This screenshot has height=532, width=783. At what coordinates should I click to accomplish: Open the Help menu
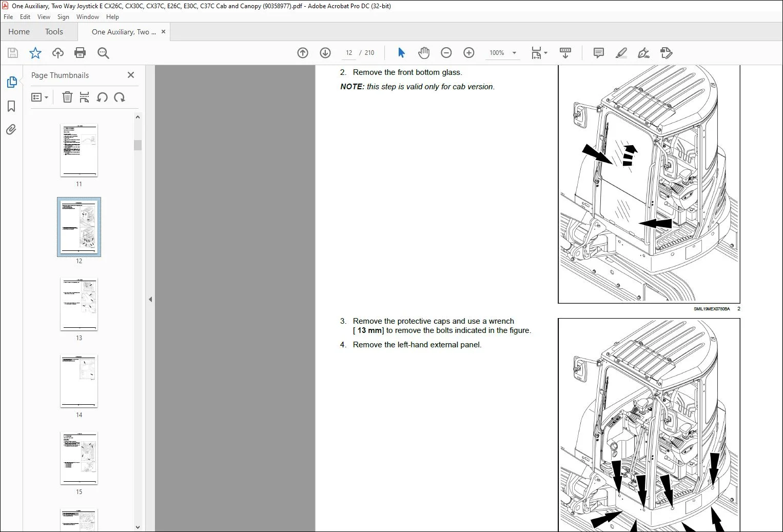click(x=112, y=17)
